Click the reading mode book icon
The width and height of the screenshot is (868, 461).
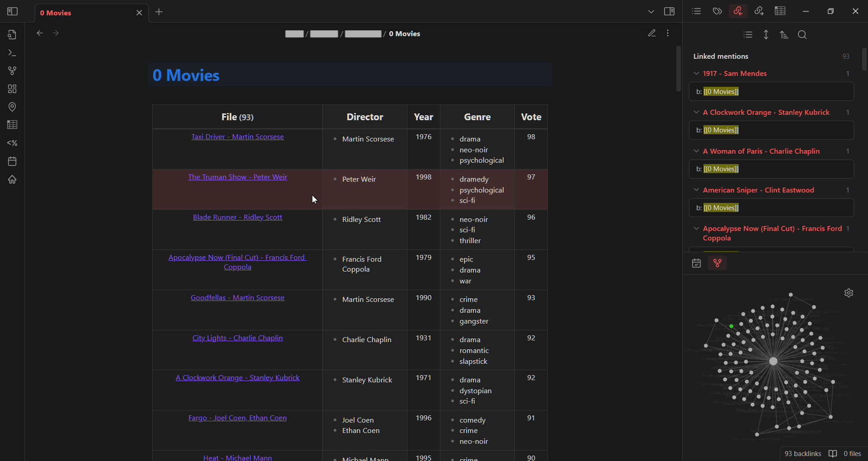[x=833, y=454]
